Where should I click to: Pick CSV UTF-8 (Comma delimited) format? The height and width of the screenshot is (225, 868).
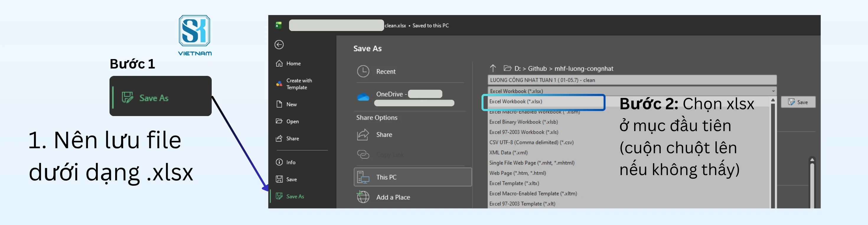pyautogui.click(x=531, y=143)
